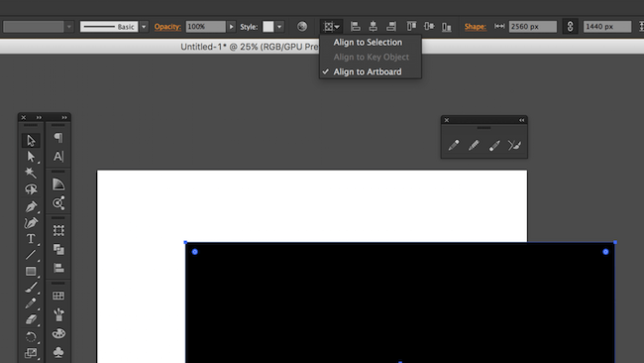Open the Pathfinder panel icon

click(x=58, y=249)
